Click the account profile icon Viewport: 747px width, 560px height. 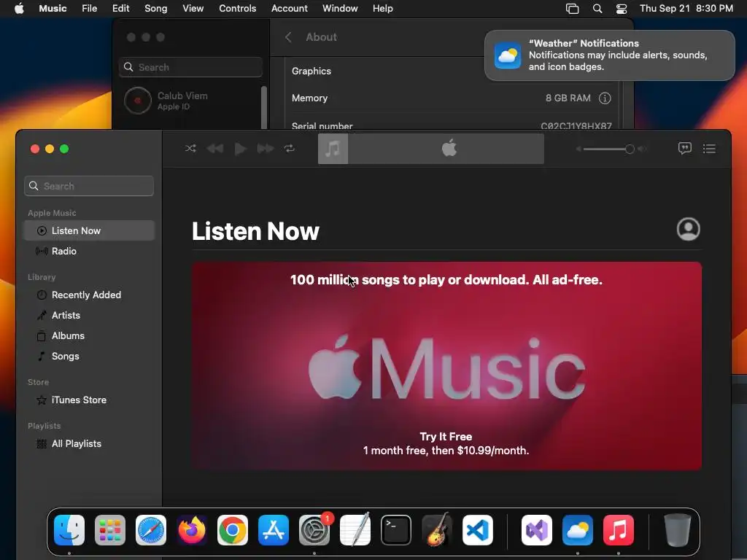(x=689, y=229)
